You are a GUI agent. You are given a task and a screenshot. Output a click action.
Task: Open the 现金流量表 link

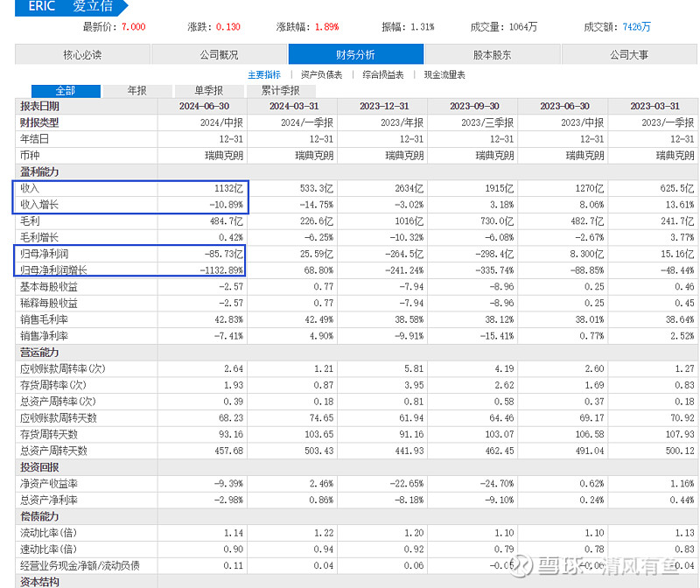click(444, 74)
